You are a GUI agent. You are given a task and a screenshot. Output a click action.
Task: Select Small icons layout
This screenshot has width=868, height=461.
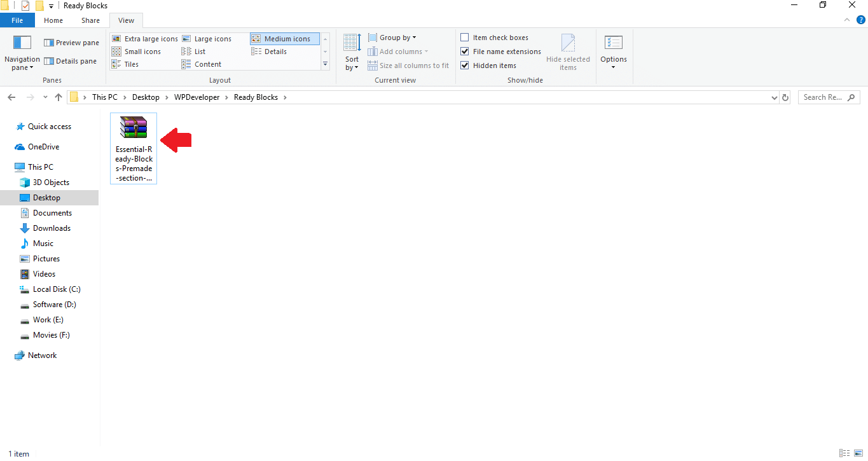coord(136,52)
